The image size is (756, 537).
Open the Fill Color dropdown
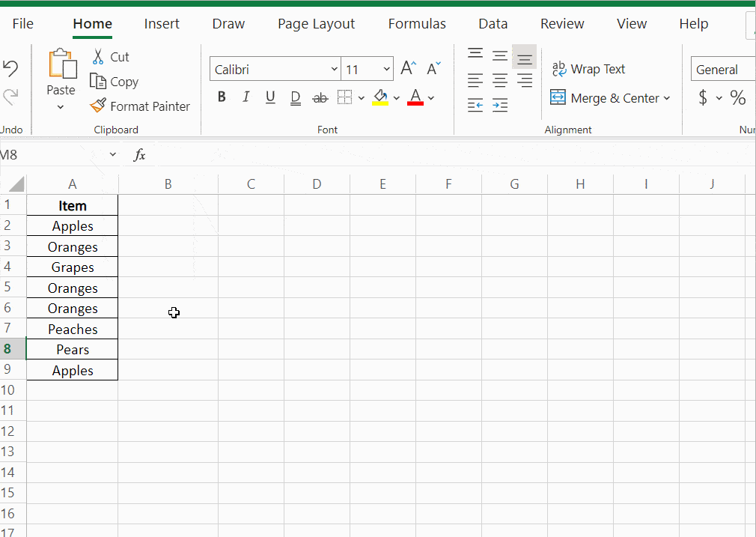[x=396, y=97]
